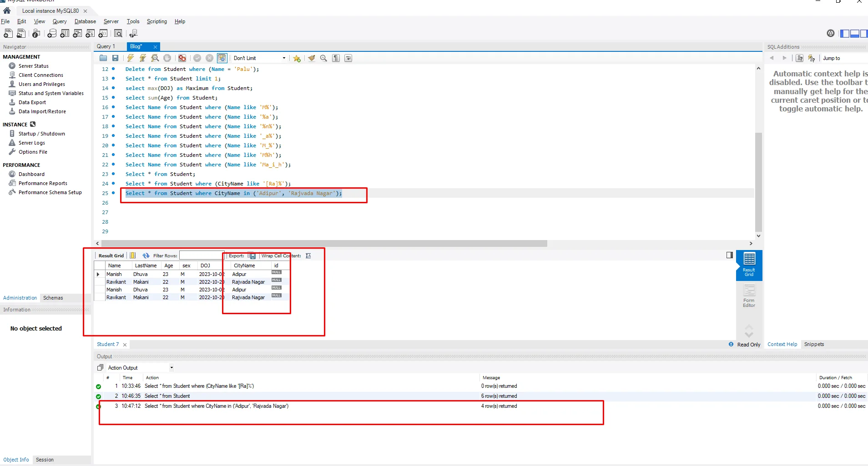Open the Scripting menu
The image size is (868, 466).
(x=156, y=21)
